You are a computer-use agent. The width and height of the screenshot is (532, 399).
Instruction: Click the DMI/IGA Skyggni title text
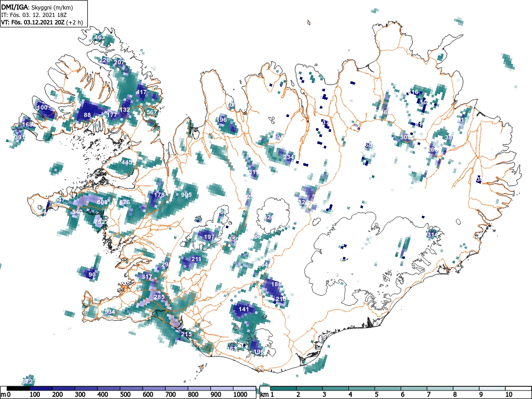[x=37, y=7]
